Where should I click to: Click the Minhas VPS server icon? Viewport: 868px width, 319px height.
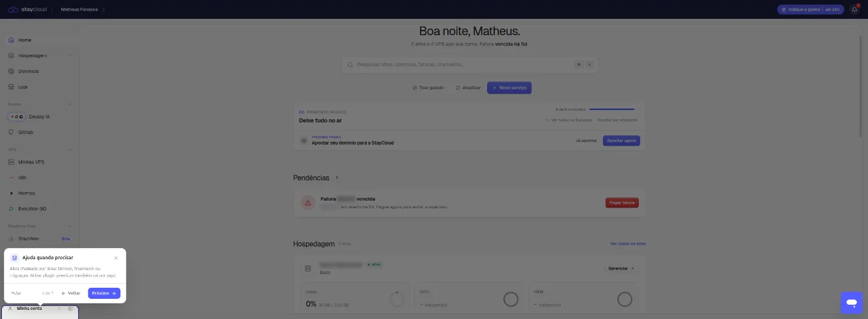pos(11,162)
